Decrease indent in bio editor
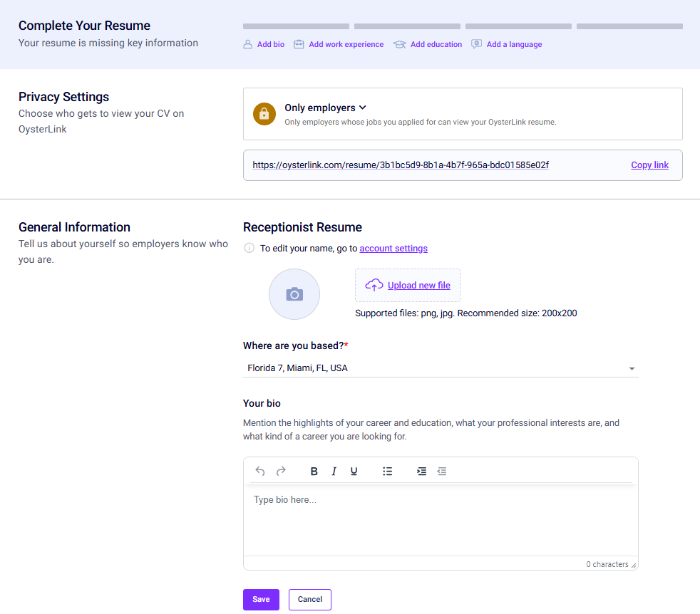700x614 pixels. pyautogui.click(x=442, y=472)
